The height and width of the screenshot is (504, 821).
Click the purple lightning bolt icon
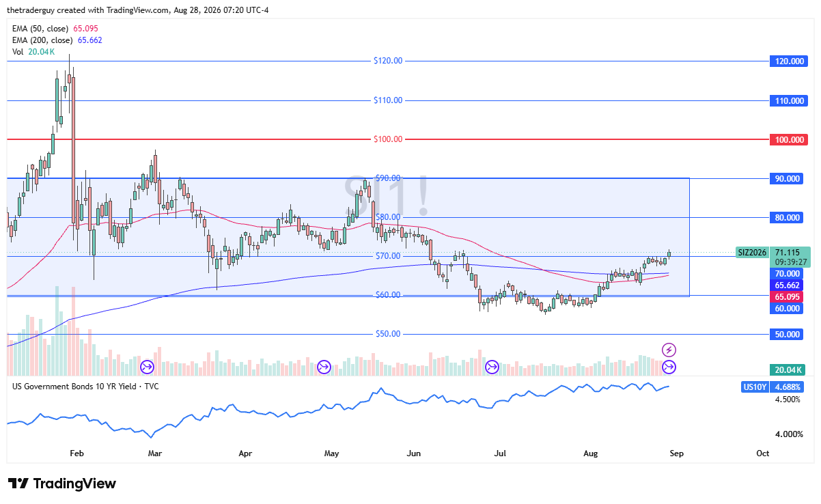point(669,350)
